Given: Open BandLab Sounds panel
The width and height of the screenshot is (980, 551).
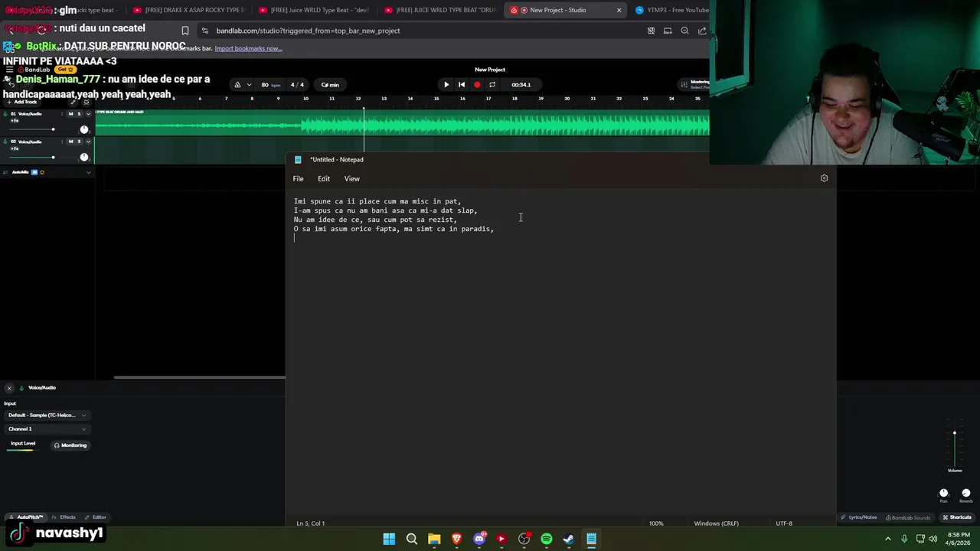Looking at the screenshot, I should pos(909,517).
